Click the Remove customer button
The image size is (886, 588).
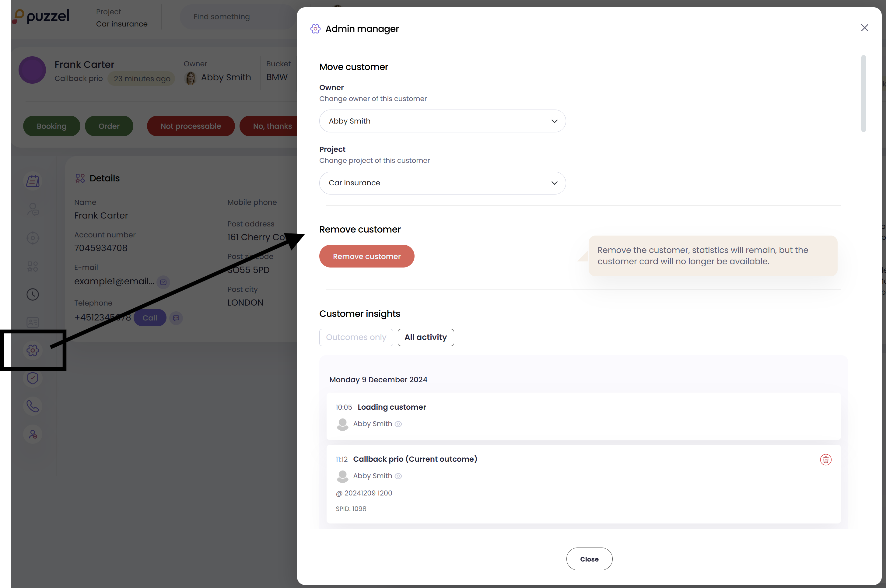[366, 256]
